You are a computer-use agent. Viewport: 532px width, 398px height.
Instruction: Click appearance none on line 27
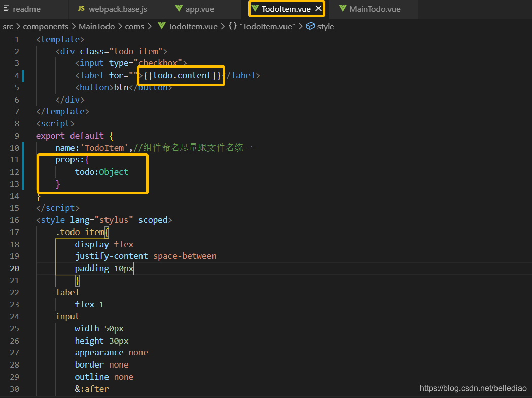(111, 353)
